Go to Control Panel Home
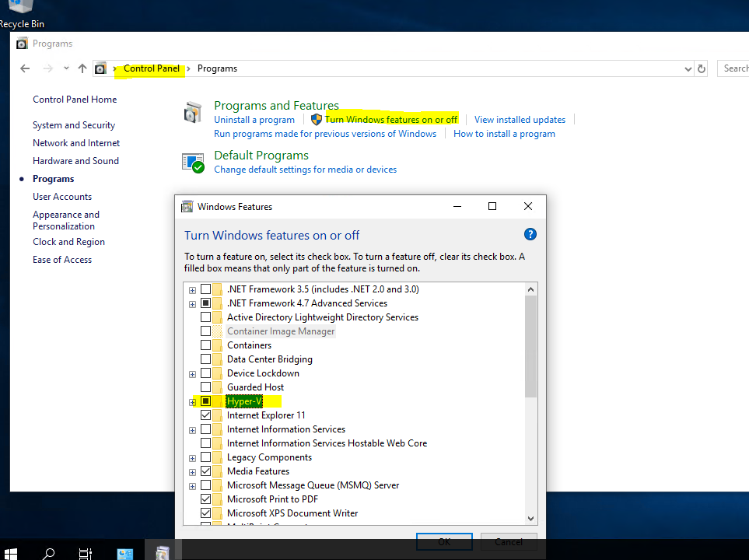 pyautogui.click(x=75, y=100)
